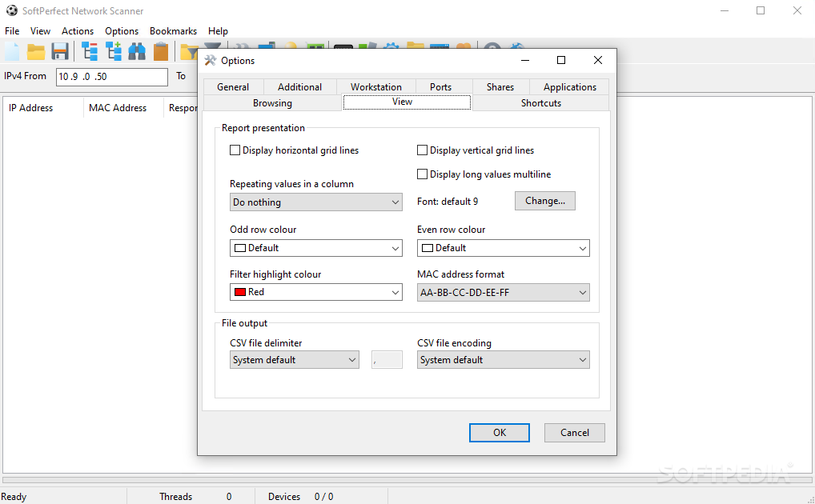Click the red Filter highlight colour swatch
The height and width of the screenshot is (504, 815).
click(240, 292)
